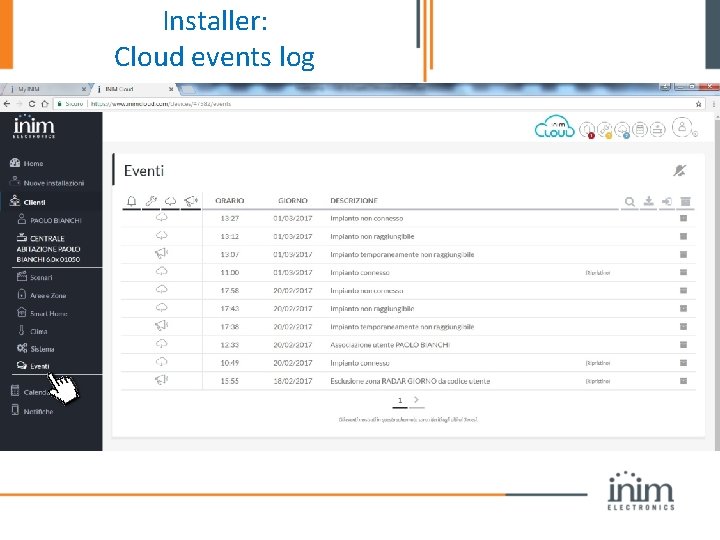Open Nuove installazioni in sidebar

(47, 182)
